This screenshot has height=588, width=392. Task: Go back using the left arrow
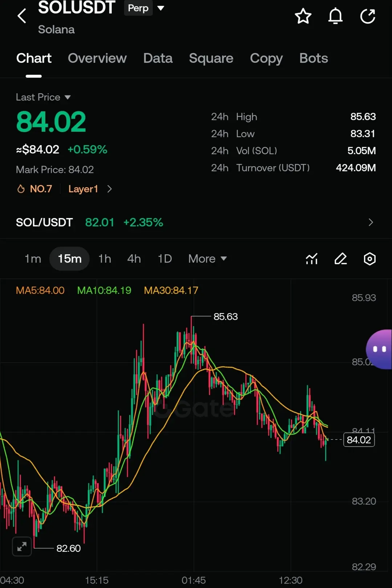pos(22,16)
